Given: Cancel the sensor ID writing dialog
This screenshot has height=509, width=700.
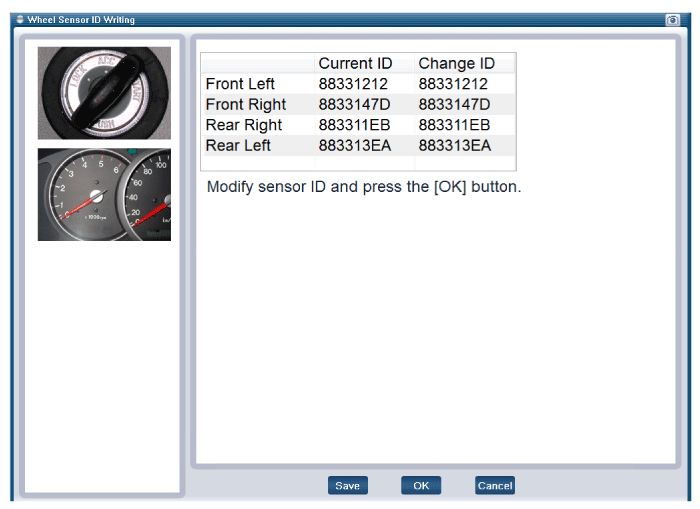Looking at the screenshot, I should [x=494, y=486].
